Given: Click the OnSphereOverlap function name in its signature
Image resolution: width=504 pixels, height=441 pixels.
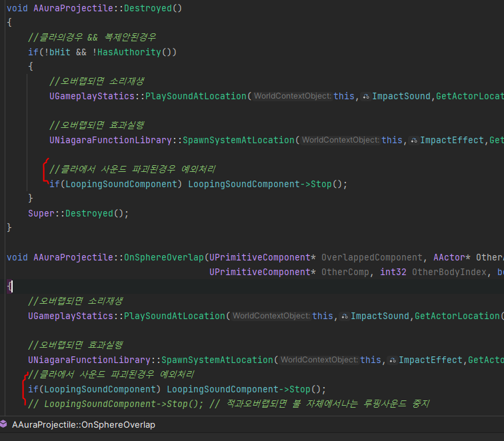Looking at the screenshot, I should pos(164,257).
